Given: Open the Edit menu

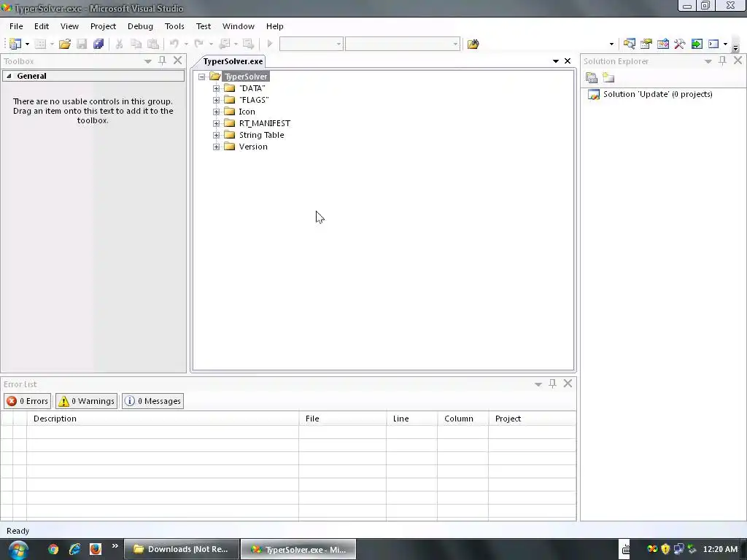Looking at the screenshot, I should click(x=42, y=26).
